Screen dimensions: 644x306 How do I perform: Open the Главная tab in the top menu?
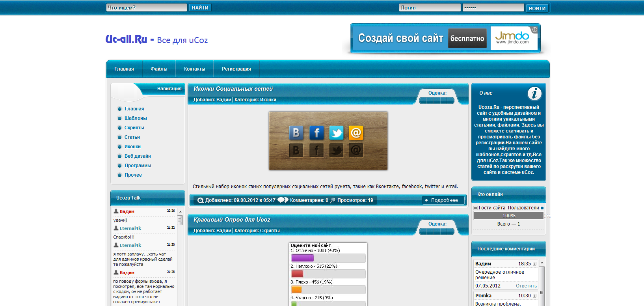pyautogui.click(x=124, y=69)
